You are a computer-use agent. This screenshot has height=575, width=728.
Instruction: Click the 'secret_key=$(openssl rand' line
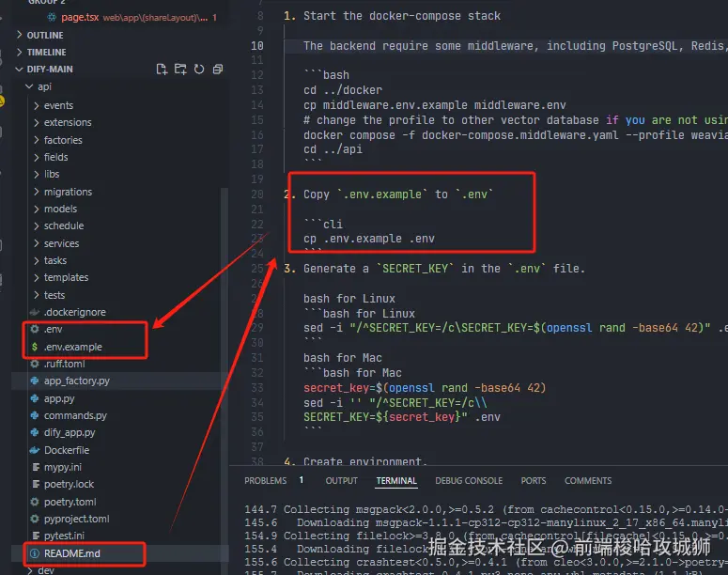(x=425, y=388)
